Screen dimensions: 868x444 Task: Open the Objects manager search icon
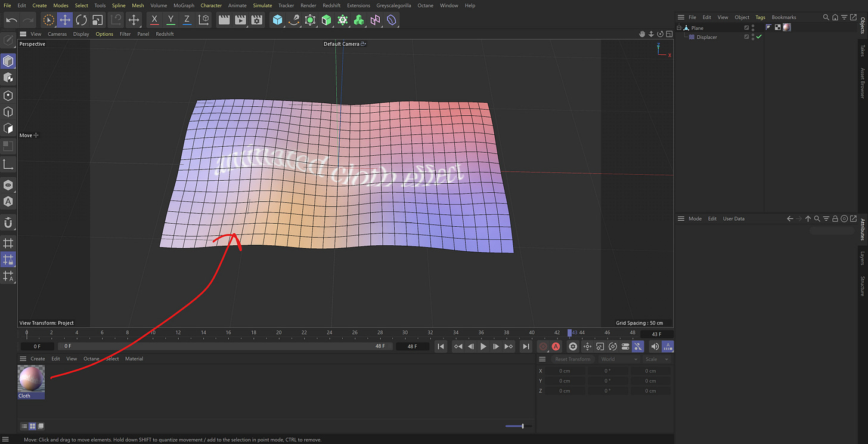(826, 17)
